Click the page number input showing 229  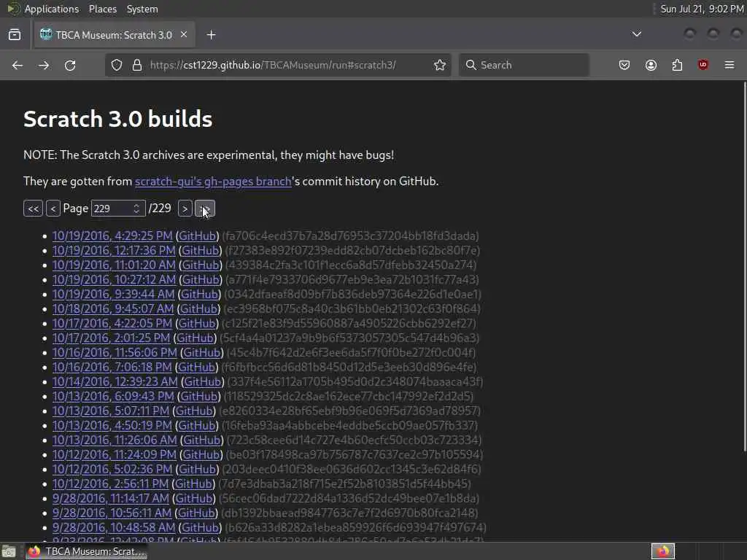click(118, 209)
